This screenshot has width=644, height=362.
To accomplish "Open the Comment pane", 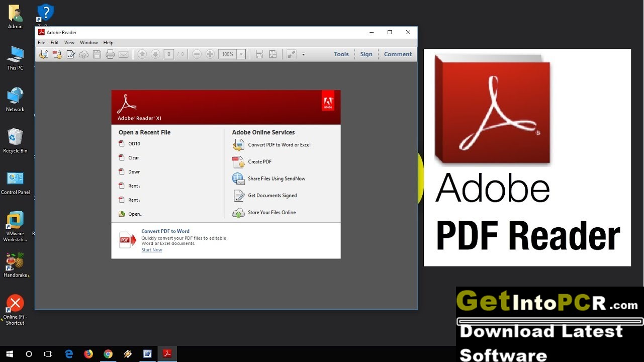I will coord(398,54).
